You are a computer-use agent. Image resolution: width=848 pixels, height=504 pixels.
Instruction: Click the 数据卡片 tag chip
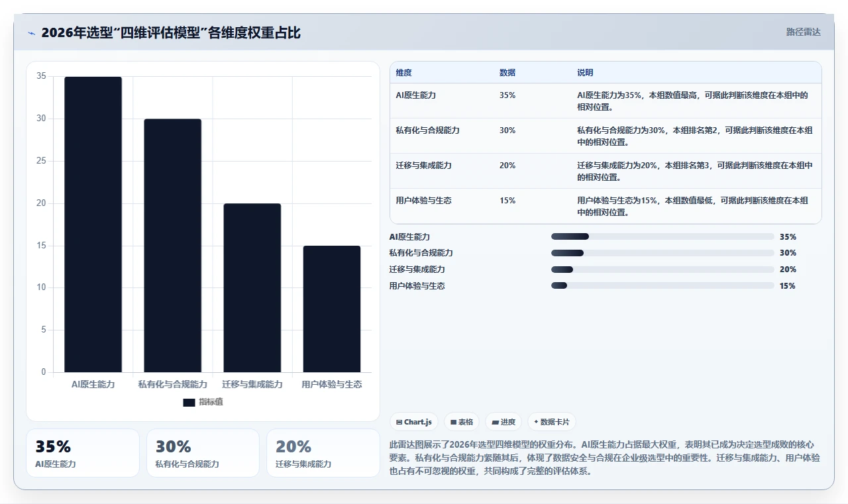pyautogui.click(x=552, y=422)
